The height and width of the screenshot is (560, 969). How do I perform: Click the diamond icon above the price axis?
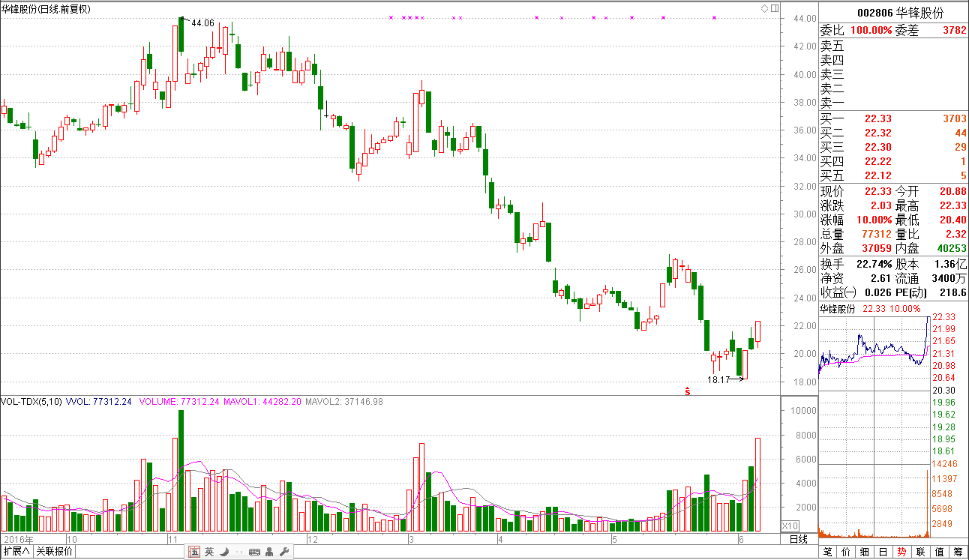point(764,8)
